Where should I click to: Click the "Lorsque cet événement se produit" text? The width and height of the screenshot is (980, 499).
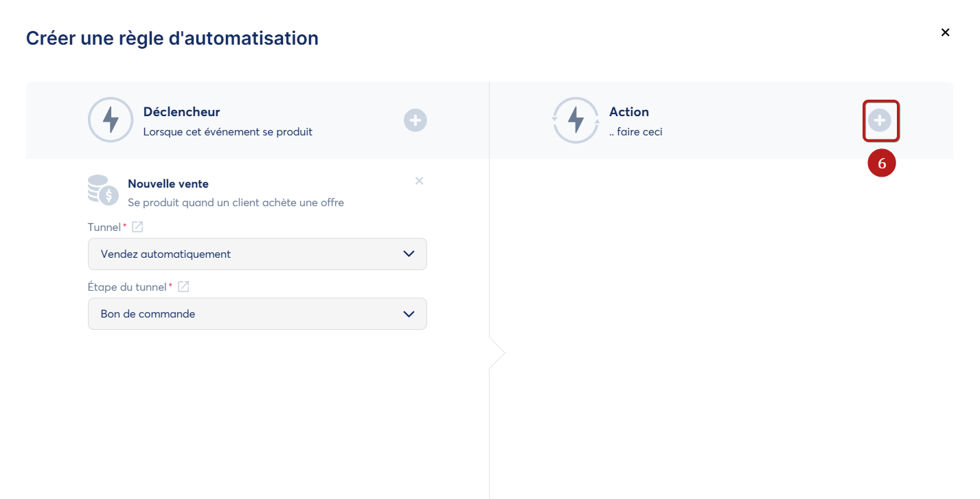pyautogui.click(x=227, y=131)
